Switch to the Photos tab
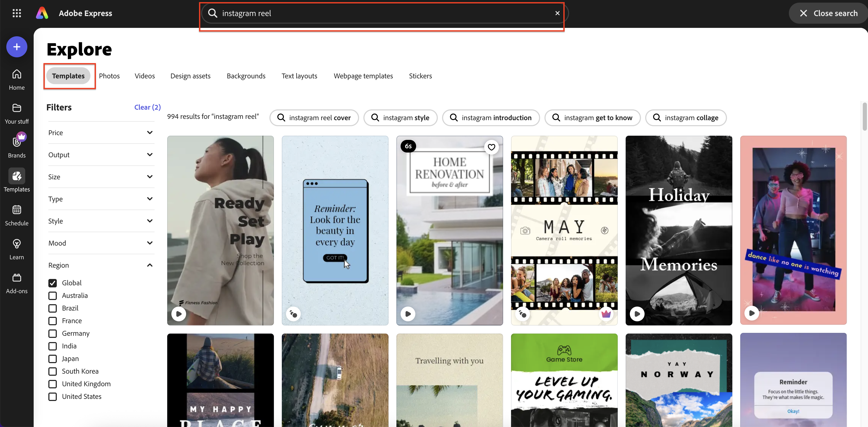This screenshot has width=868, height=427. click(110, 76)
